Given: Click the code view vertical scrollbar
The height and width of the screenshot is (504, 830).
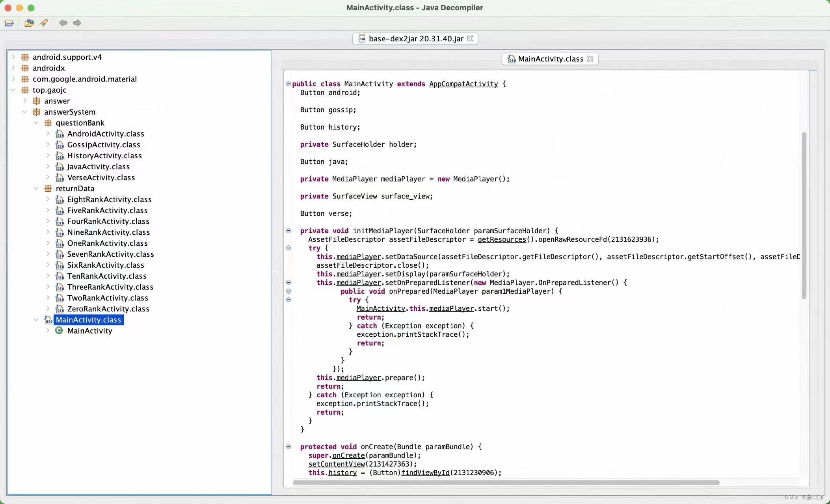Looking at the screenshot, I should (x=804, y=216).
